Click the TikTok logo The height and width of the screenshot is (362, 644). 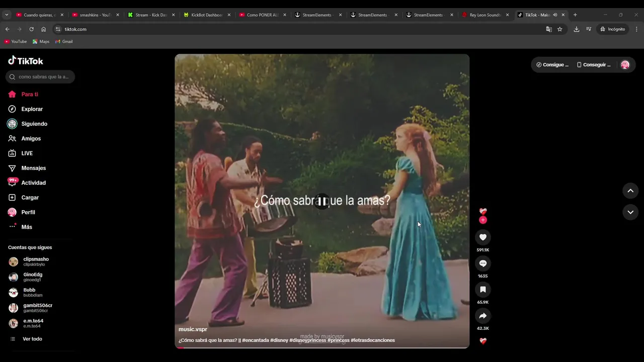coord(26,61)
